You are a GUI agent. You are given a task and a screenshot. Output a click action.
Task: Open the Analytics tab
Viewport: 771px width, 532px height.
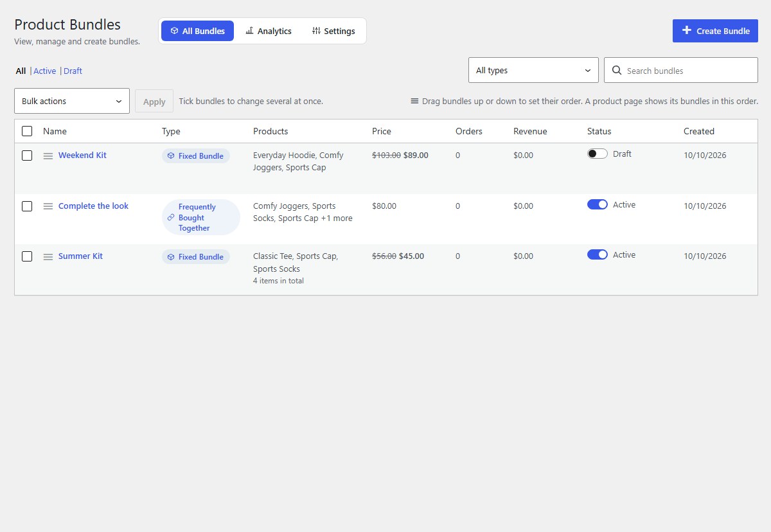pos(269,31)
